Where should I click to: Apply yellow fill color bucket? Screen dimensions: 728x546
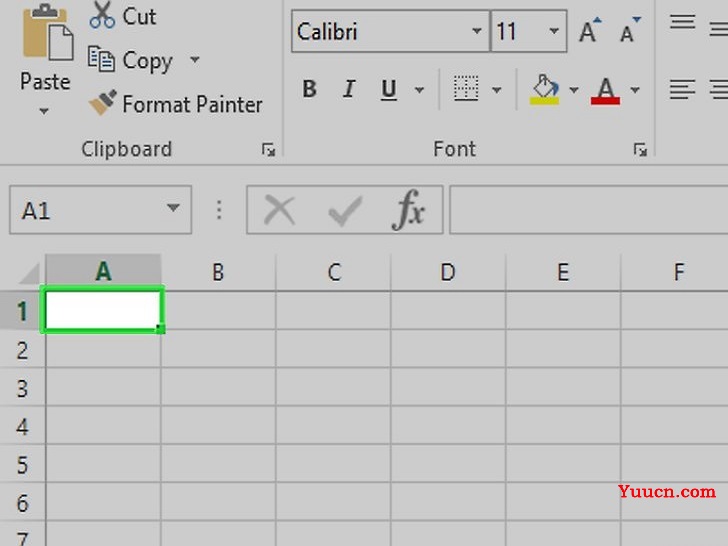pos(544,89)
